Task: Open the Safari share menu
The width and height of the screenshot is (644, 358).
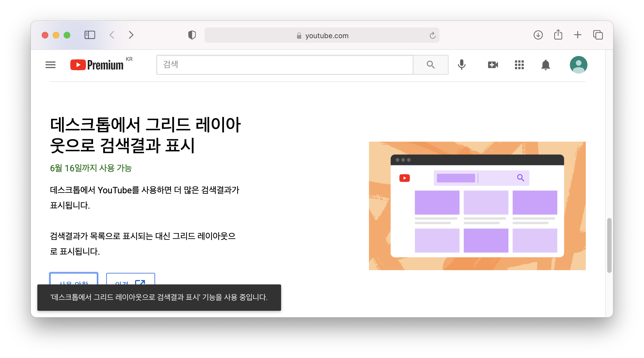Action: pos(558,35)
